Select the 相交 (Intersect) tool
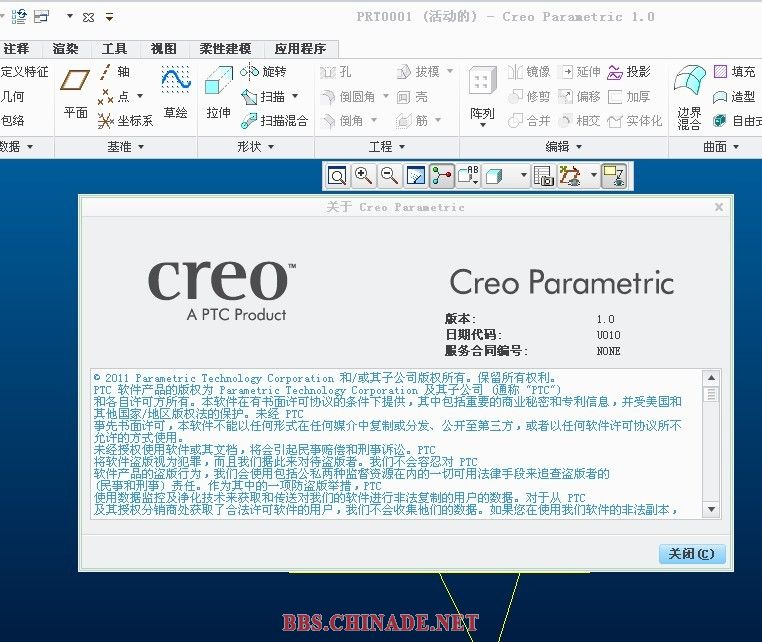Image resolution: width=762 pixels, height=642 pixels. click(580, 120)
